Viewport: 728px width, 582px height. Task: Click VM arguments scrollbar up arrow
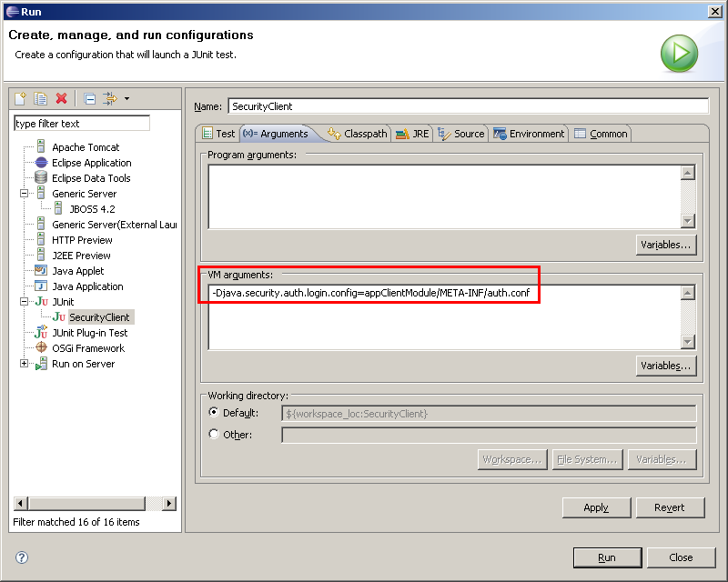pyautogui.click(x=688, y=293)
